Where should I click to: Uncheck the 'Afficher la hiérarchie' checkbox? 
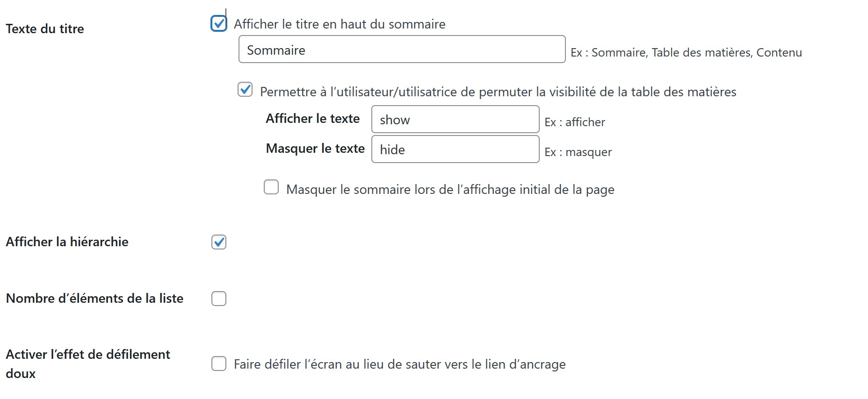pyautogui.click(x=219, y=242)
